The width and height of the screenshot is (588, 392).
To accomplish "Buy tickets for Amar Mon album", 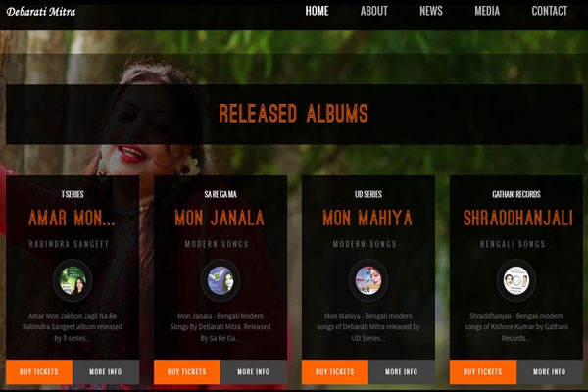I will 39,371.
